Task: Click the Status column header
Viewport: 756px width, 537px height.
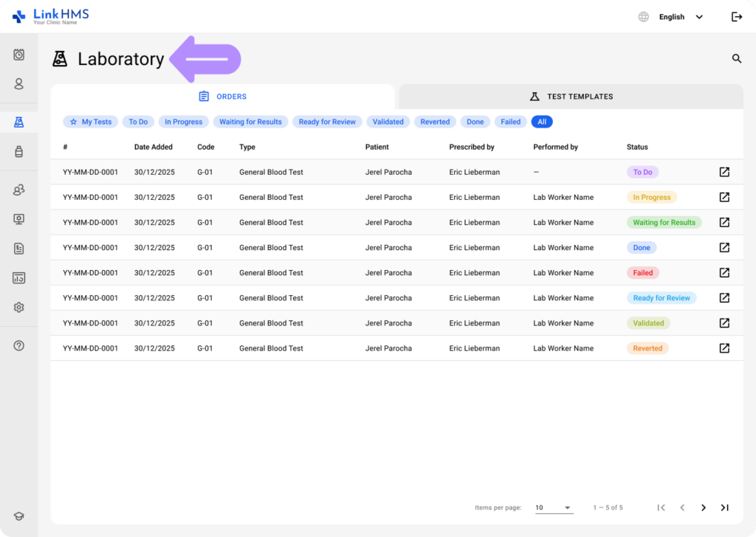Action: click(637, 147)
